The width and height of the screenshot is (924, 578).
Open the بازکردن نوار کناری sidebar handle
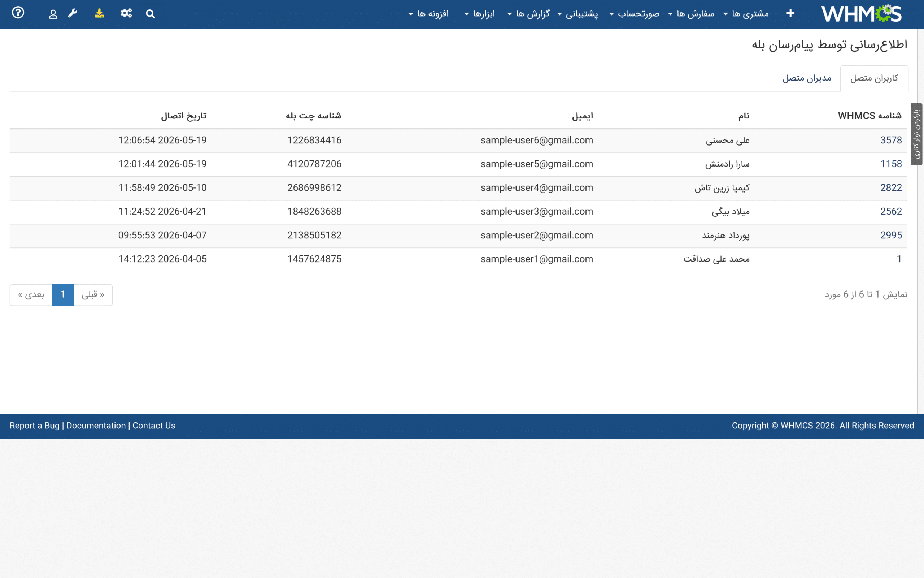917,134
